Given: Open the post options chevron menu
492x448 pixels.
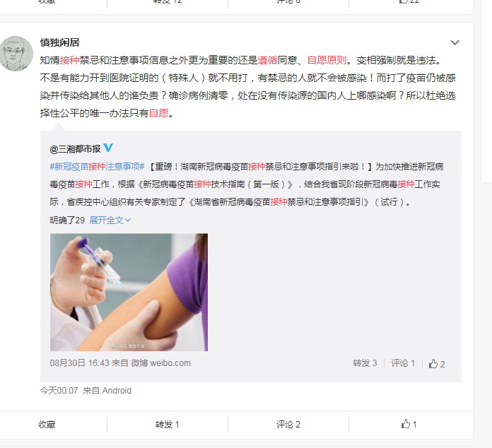Looking at the screenshot, I should pyautogui.click(x=455, y=42).
